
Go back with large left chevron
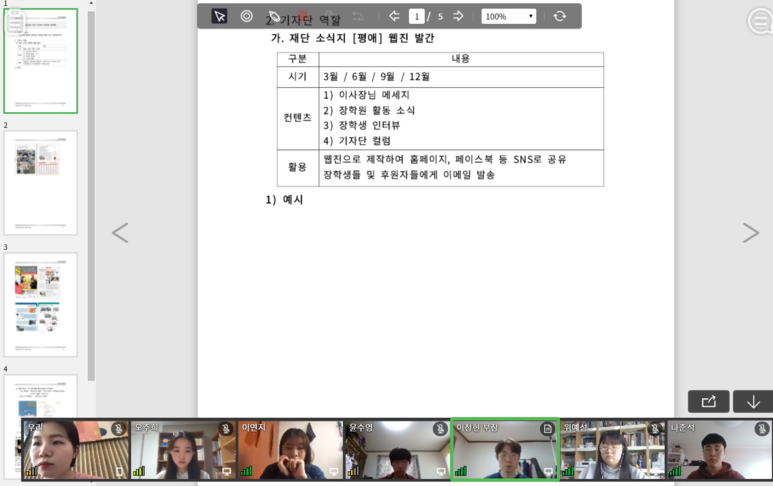tap(120, 233)
